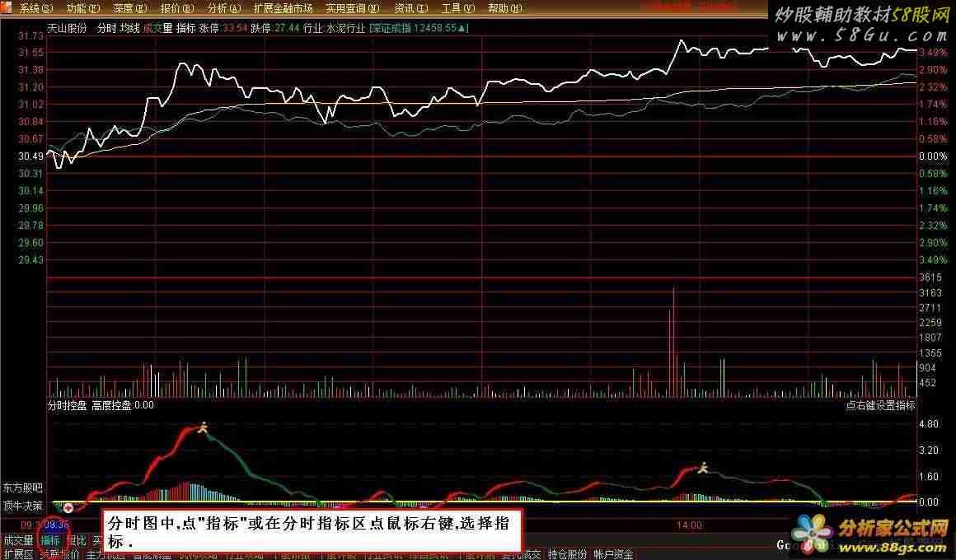Select the 持仓股份 tab at bottom
Screen dimensions: 956x560
point(567,554)
